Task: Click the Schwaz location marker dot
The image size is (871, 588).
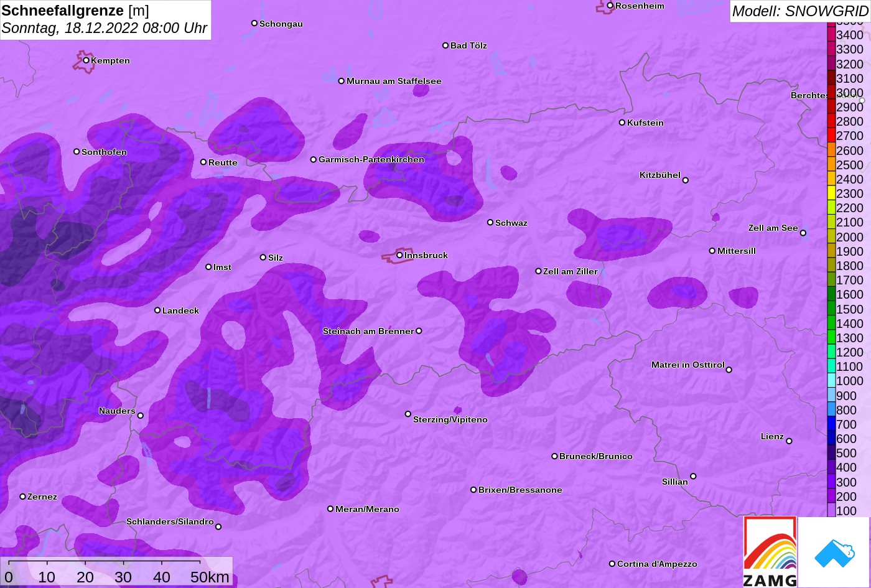Action: [490, 222]
